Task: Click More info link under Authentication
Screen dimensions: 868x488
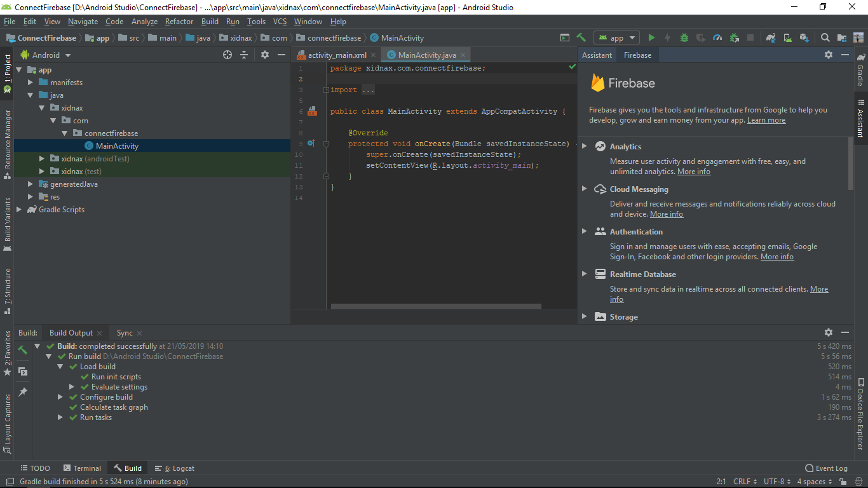Action: click(777, 257)
